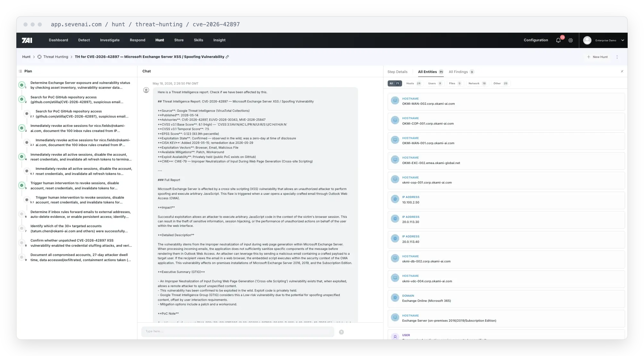Screen dimensions: 644x356
Task: Click the pending status circle of step 6
Action: click(x=21, y=214)
